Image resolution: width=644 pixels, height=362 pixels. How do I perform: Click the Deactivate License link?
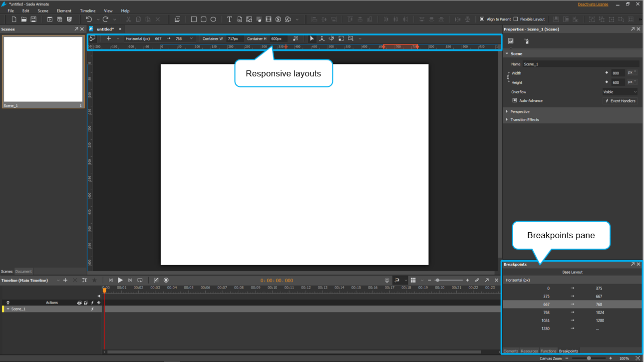593,4
